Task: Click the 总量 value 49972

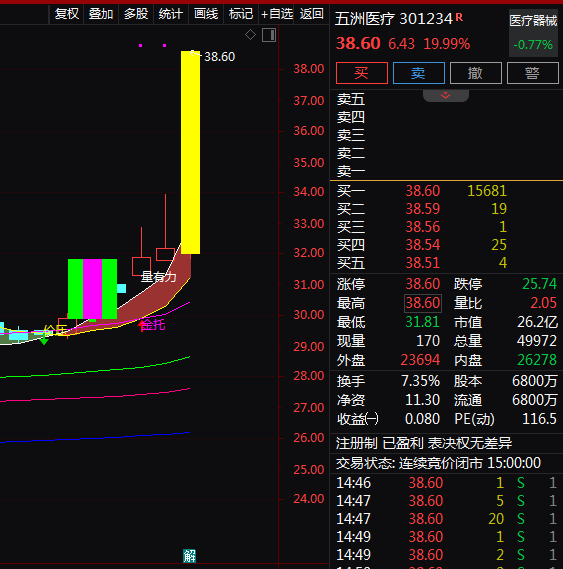Action: (x=537, y=341)
